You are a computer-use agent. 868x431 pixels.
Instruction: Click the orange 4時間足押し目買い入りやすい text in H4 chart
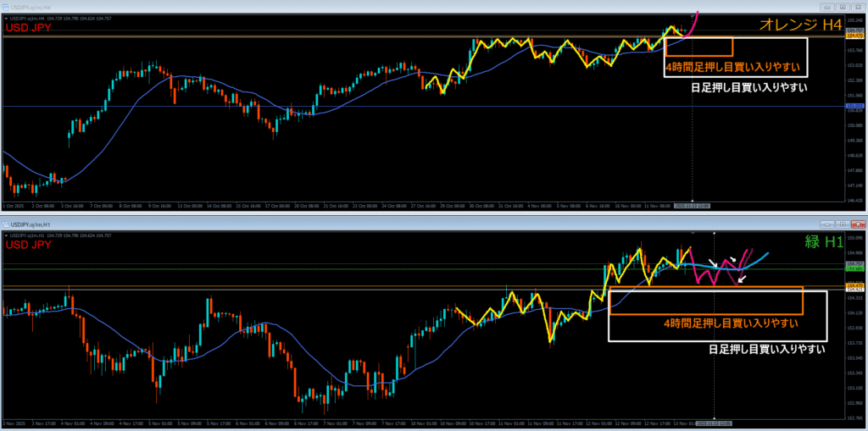[x=733, y=68]
